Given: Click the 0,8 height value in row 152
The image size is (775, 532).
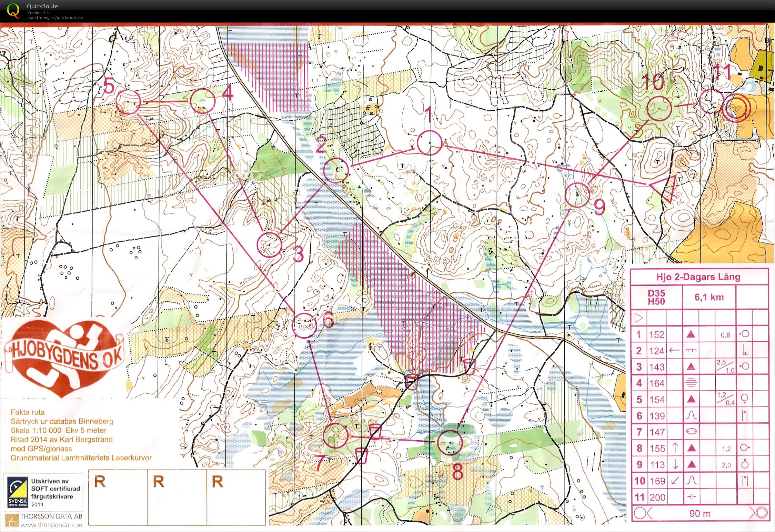Looking at the screenshot, I should [725, 335].
